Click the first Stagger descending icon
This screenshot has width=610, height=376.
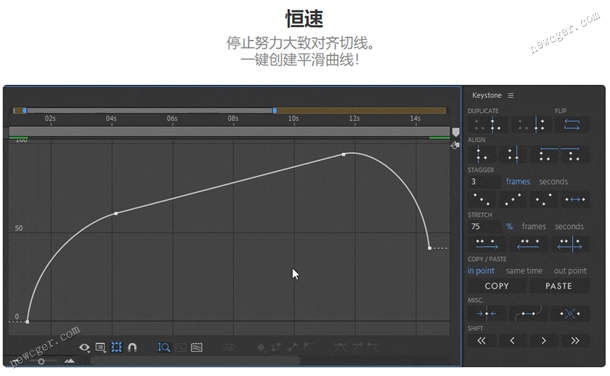(482, 199)
